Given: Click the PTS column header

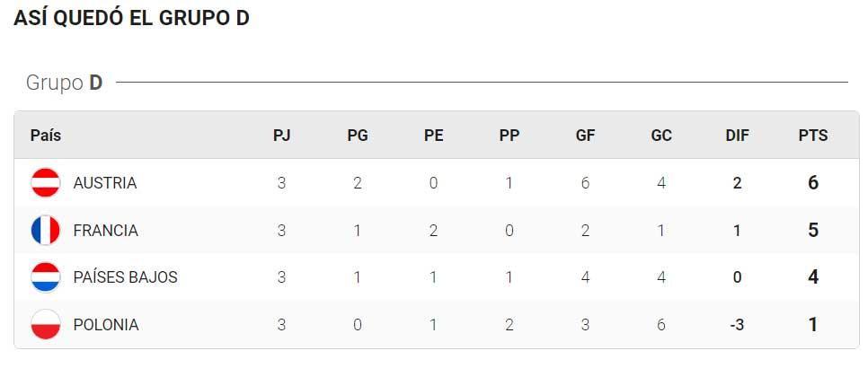Looking at the screenshot, I should coord(813,136).
